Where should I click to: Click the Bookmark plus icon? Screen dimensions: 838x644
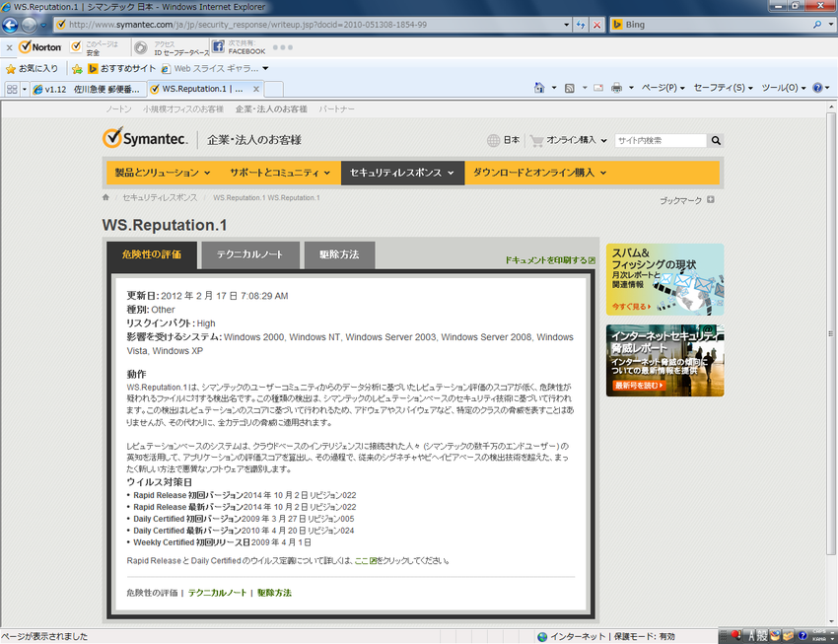pyautogui.click(x=710, y=199)
